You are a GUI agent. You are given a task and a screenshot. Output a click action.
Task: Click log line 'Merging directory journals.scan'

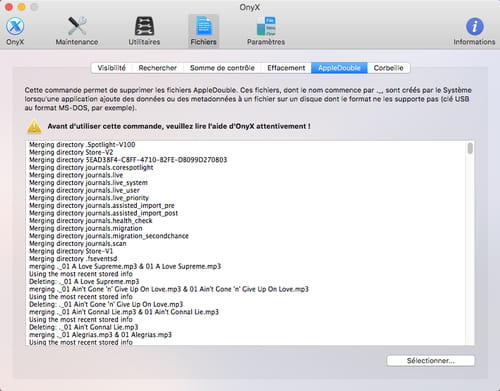coord(78,244)
